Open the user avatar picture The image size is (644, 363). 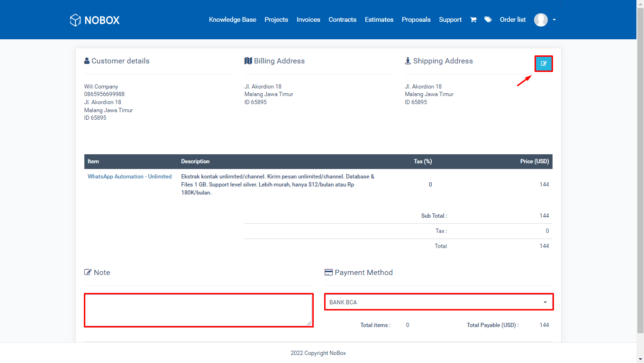[x=541, y=19]
